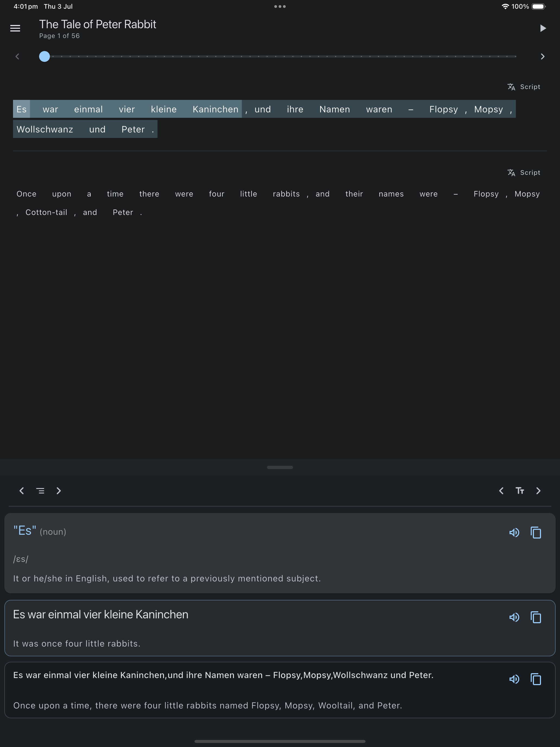The image size is (560, 747).
Task: Check the Wi-Fi status icon
Action: tap(505, 7)
